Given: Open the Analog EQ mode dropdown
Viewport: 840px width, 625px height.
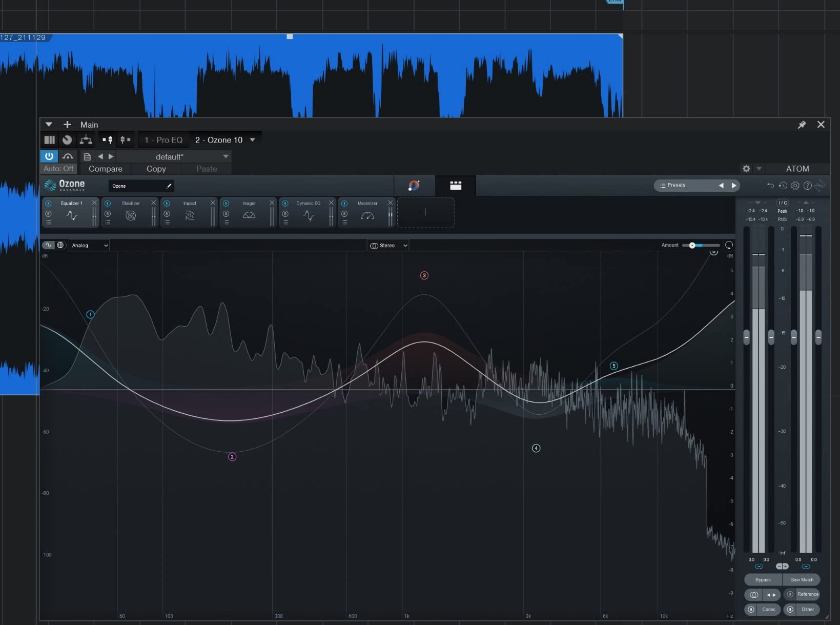Looking at the screenshot, I should [90, 246].
